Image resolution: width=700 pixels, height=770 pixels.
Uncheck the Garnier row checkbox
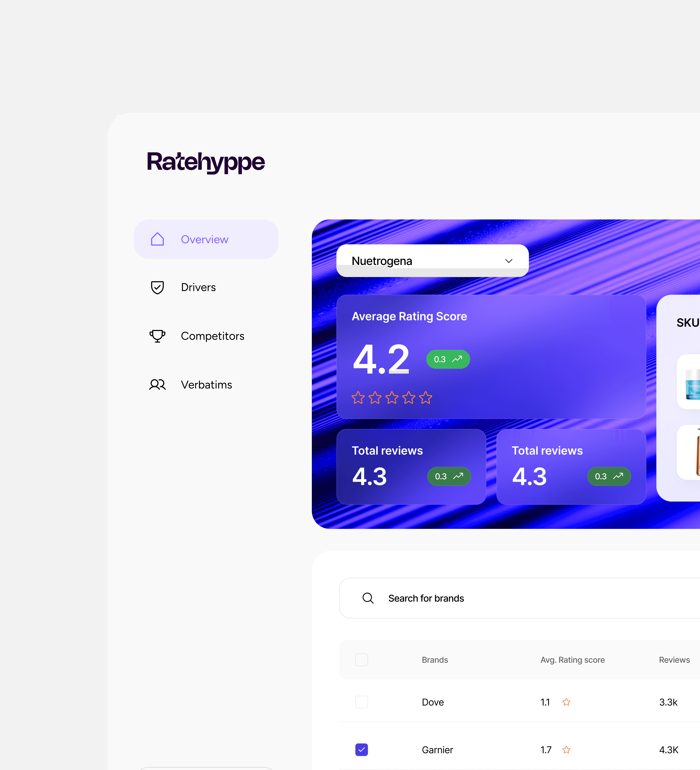(361, 750)
